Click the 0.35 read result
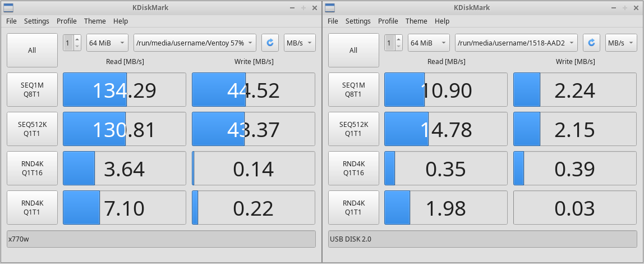Screen dimensions: 644x264 tap(446, 168)
